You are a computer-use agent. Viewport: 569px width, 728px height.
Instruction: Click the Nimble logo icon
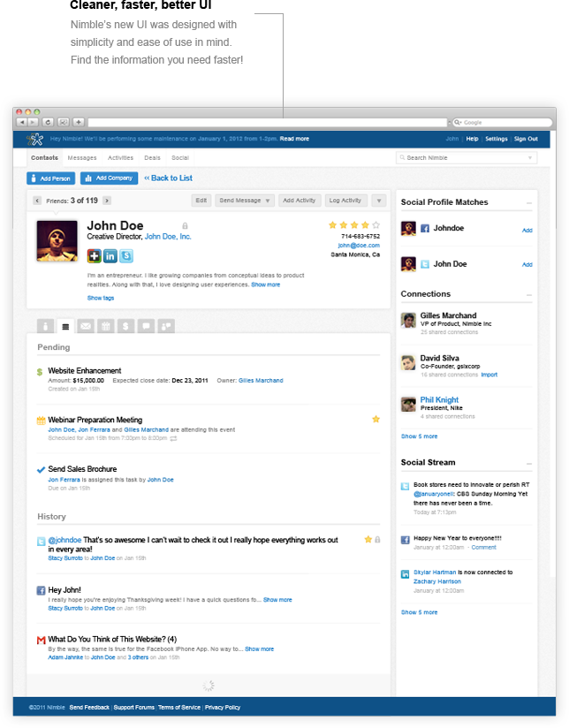coord(34,139)
